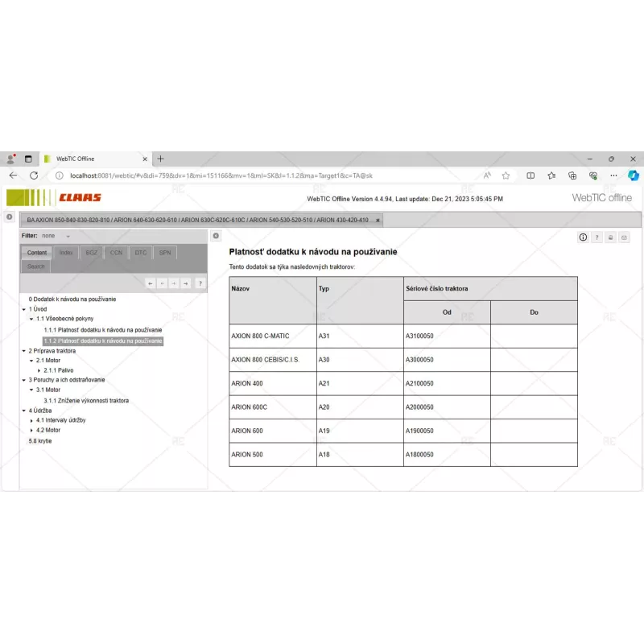The image size is (644, 644).
Task: Click the info icon above the document
Action: coord(583,237)
